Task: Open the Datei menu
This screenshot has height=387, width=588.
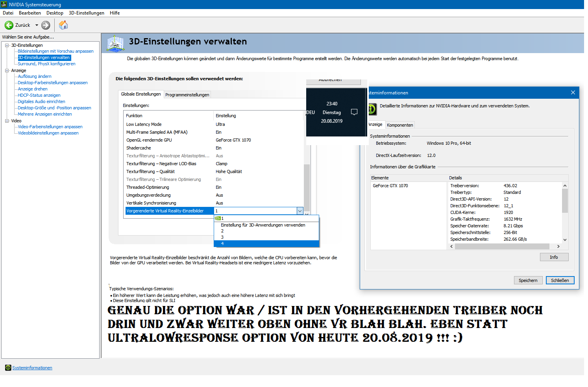Action: 8,13
